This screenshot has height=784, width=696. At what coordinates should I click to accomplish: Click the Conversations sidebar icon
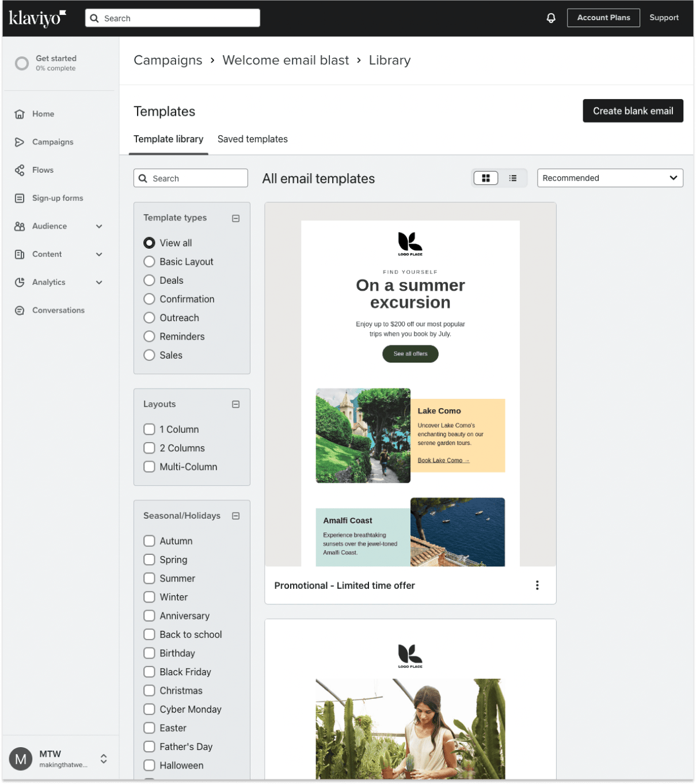tap(20, 310)
